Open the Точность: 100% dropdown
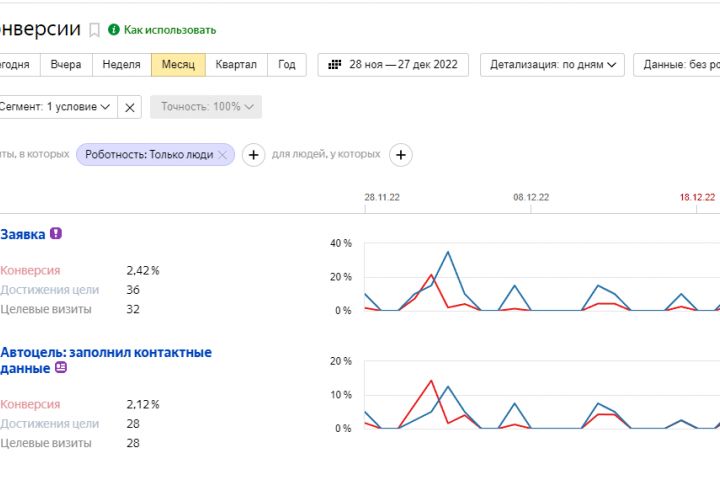720x480 pixels. (205, 106)
